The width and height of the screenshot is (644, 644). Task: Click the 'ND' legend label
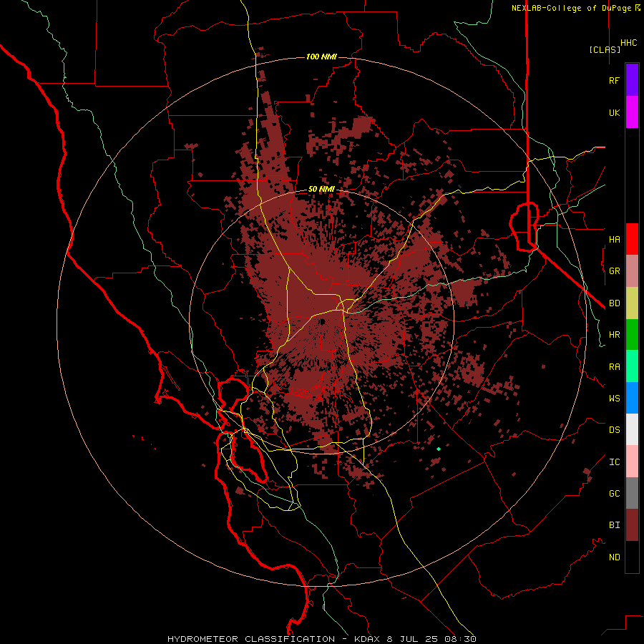click(x=614, y=557)
